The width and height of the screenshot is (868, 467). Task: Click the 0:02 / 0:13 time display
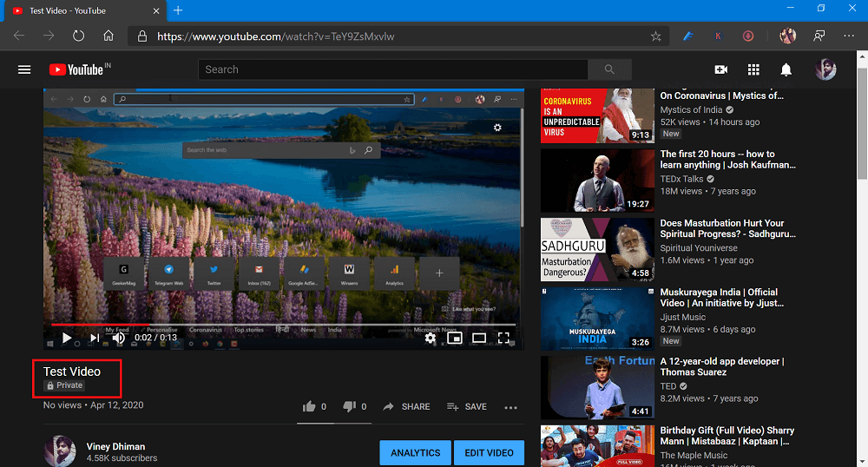click(155, 338)
